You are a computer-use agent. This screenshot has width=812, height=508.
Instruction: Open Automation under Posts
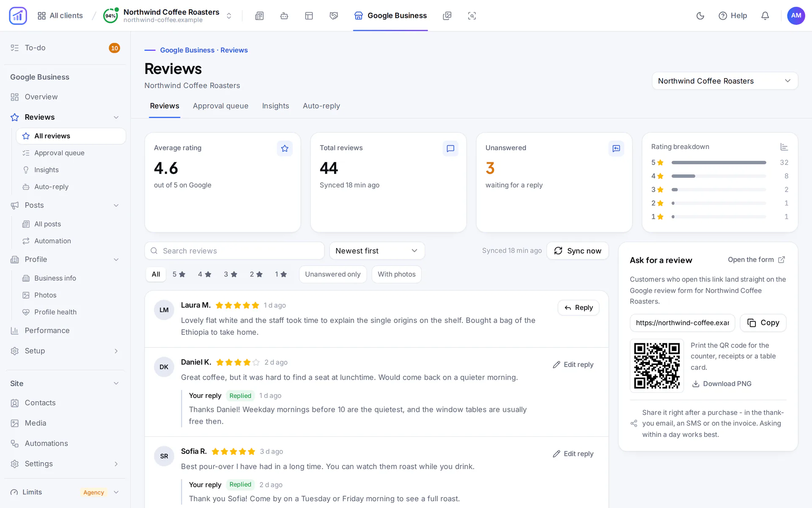pyautogui.click(x=71, y=241)
